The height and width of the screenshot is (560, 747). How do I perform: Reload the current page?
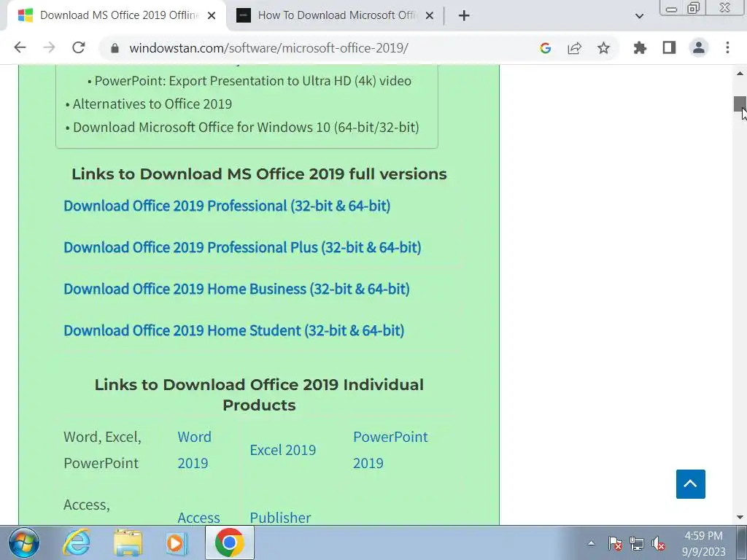click(x=79, y=47)
